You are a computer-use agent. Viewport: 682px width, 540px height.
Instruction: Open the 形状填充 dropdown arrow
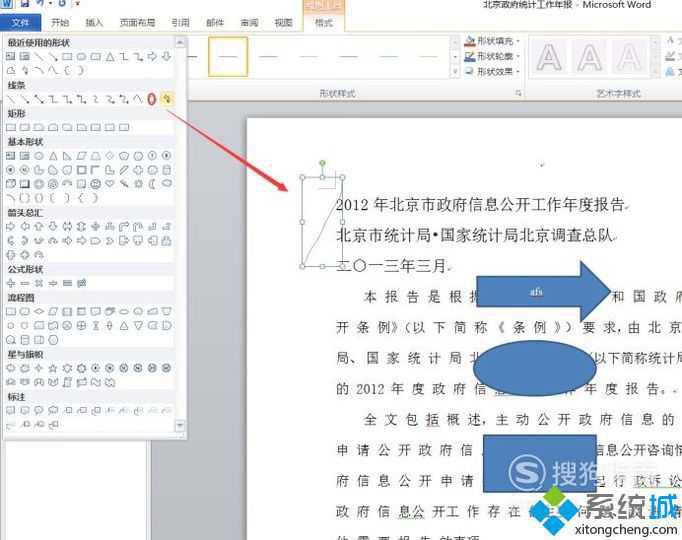point(518,41)
